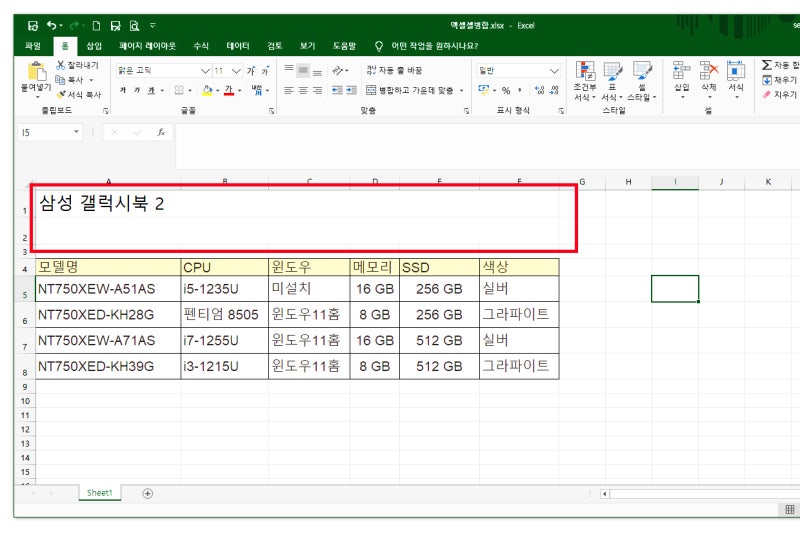800x533 pixels.
Task: Click the accounting number format icon
Action: coord(483,90)
